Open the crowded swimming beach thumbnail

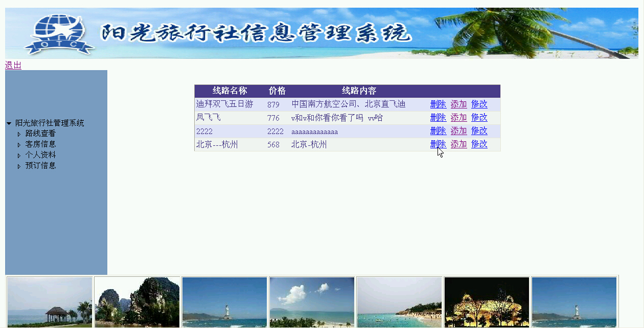[399, 302]
